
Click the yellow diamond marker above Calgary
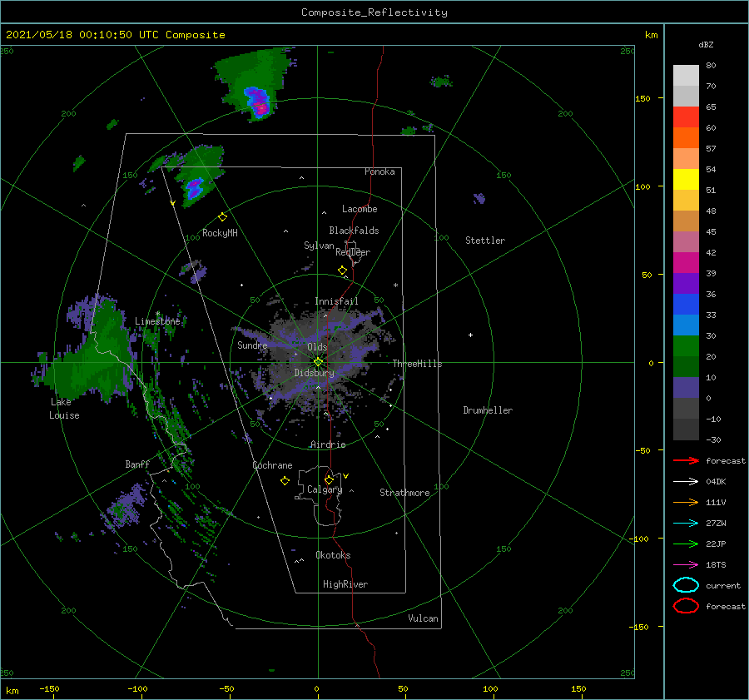[329, 479]
